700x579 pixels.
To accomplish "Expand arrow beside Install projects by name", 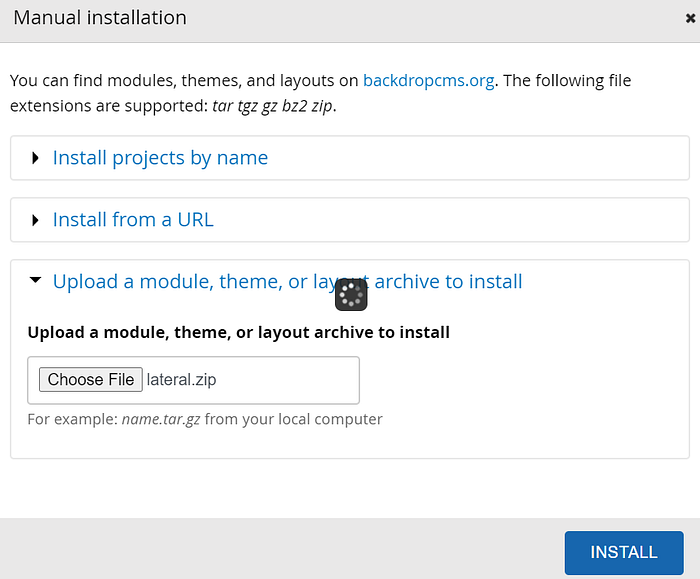I will (x=35, y=158).
